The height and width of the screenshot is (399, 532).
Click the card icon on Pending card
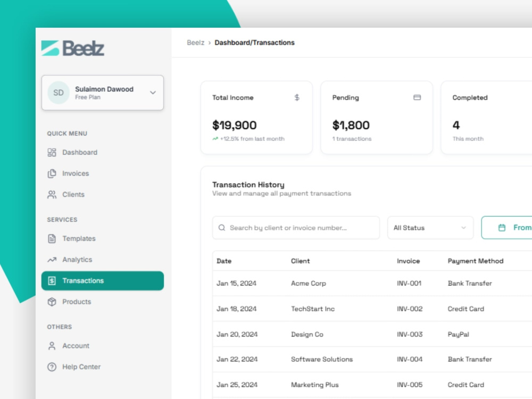pyautogui.click(x=417, y=97)
